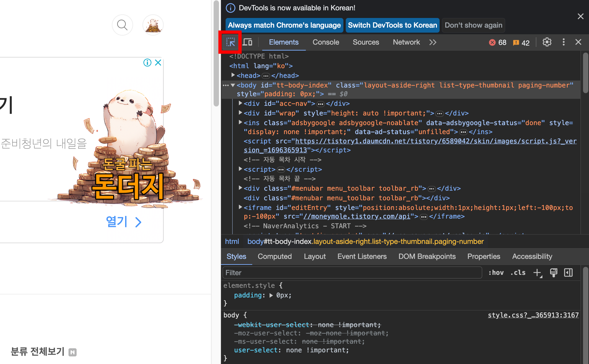Dismiss the Korean language notification bar

[x=581, y=16]
